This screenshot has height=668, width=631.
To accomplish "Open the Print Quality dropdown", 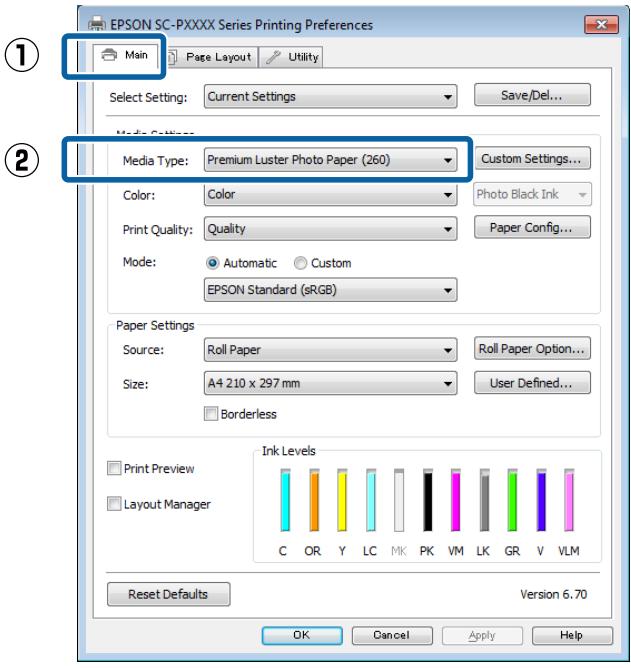I will 330,229.
